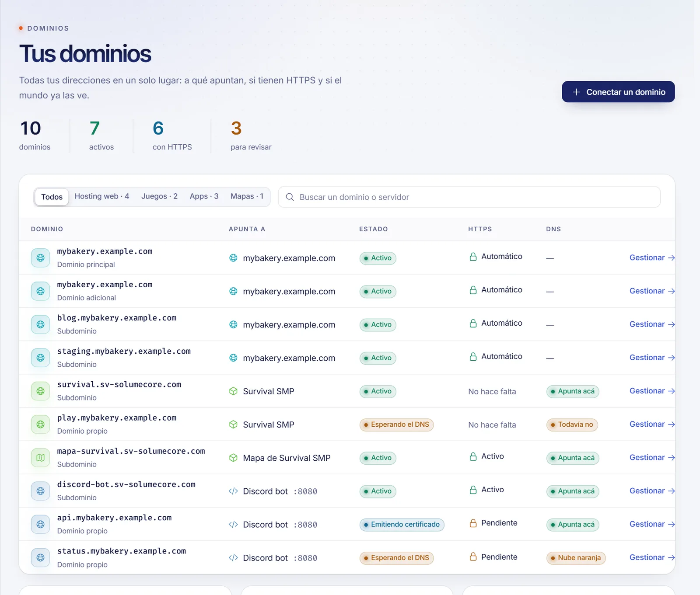
Task: Click the '7 activos' counter
Action: click(x=101, y=136)
